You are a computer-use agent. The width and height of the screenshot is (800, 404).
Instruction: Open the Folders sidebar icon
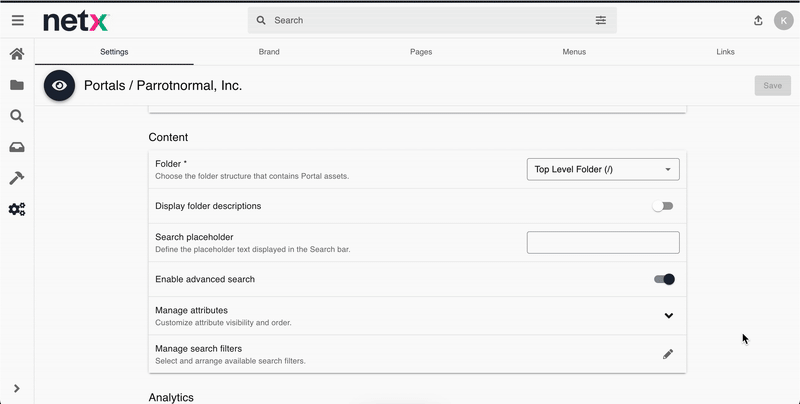17,85
